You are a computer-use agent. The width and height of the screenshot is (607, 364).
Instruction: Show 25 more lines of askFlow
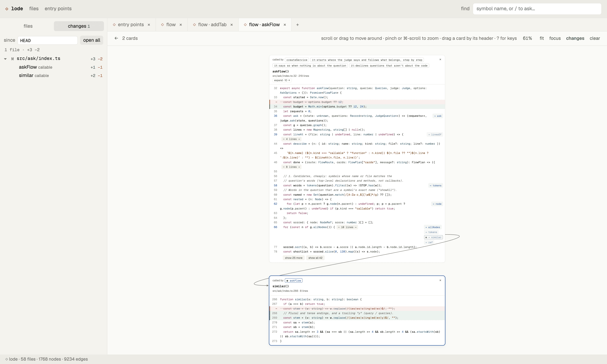(x=293, y=258)
